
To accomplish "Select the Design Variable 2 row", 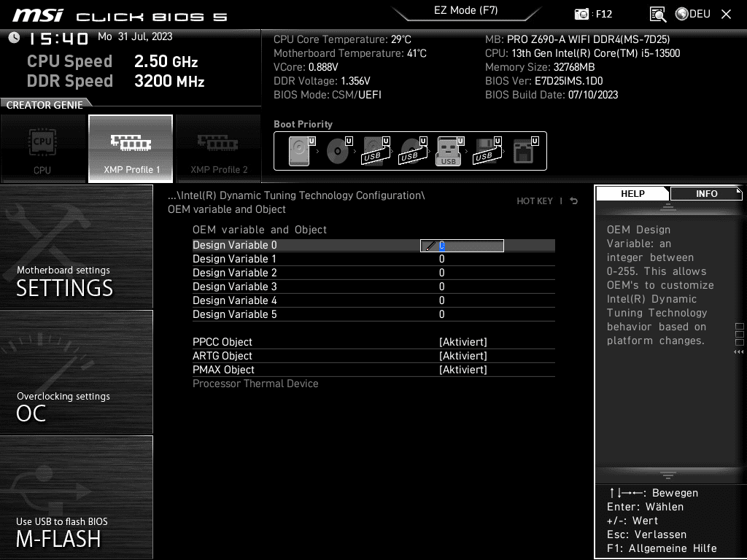I will click(373, 273).
